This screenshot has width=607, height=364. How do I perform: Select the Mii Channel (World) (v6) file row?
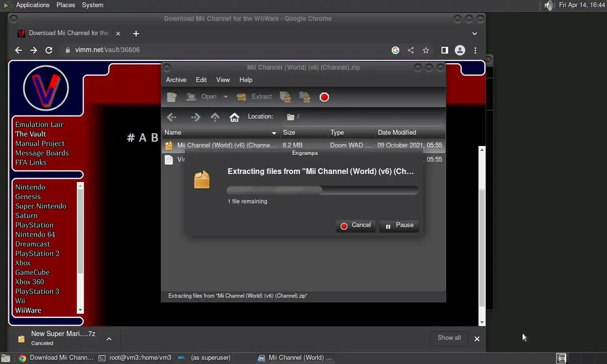coord(303,146)
